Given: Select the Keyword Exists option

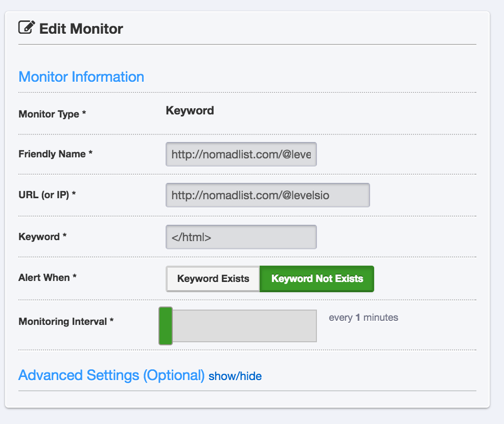Looking at the screenshot, I should click(213, 278).
